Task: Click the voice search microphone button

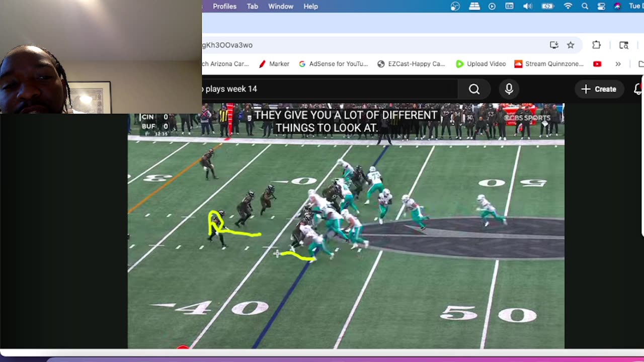Action: [509, 89]
